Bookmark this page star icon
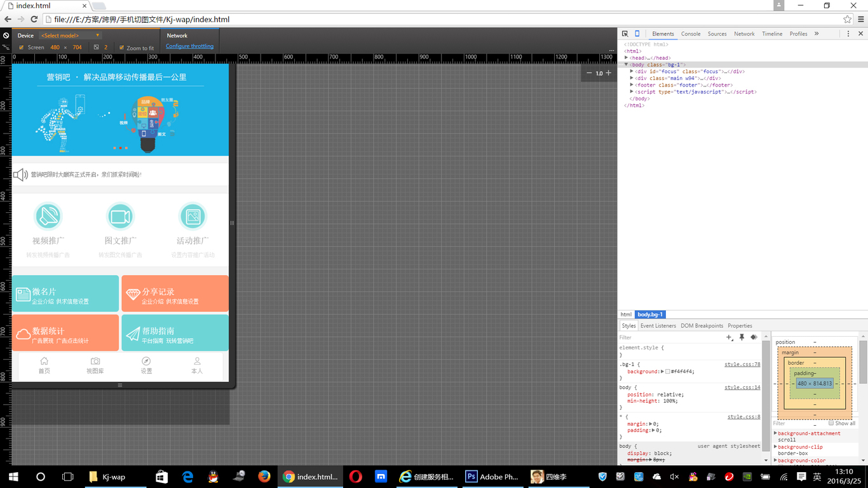Viewport: 868px width, 488px height. pyautogui.click(x=847, y=20)
